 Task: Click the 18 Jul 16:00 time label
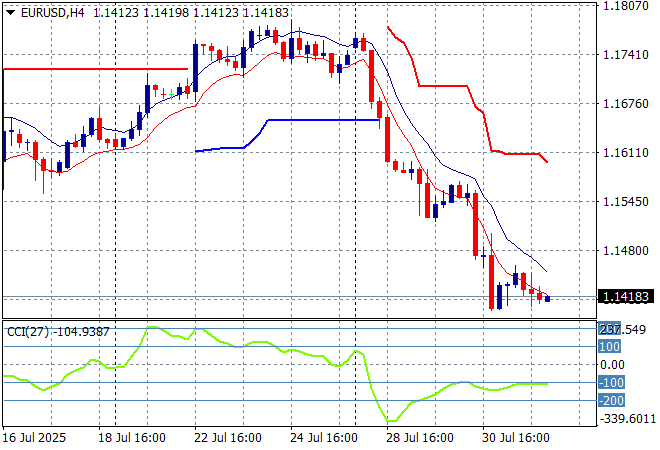[x=132, y=438]
